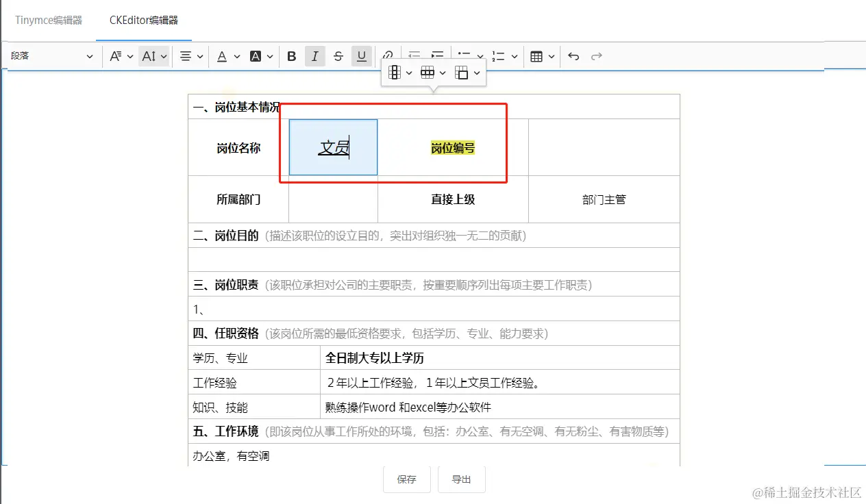Toggle strikethrough formatting
The image size is (866, 504).
pyautogui.click(x=338, y=56)
